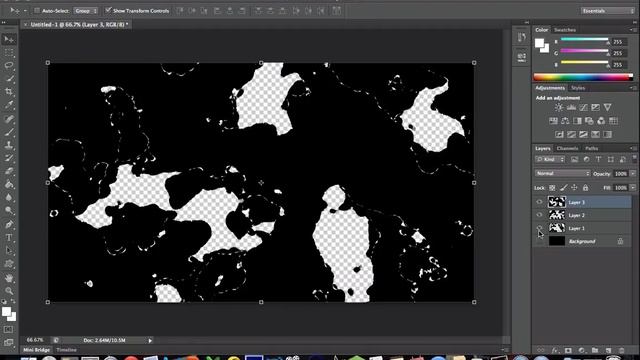The image size is (640, 360).
Task: Click the Add layer mask icon
Action: click(568, 350)
